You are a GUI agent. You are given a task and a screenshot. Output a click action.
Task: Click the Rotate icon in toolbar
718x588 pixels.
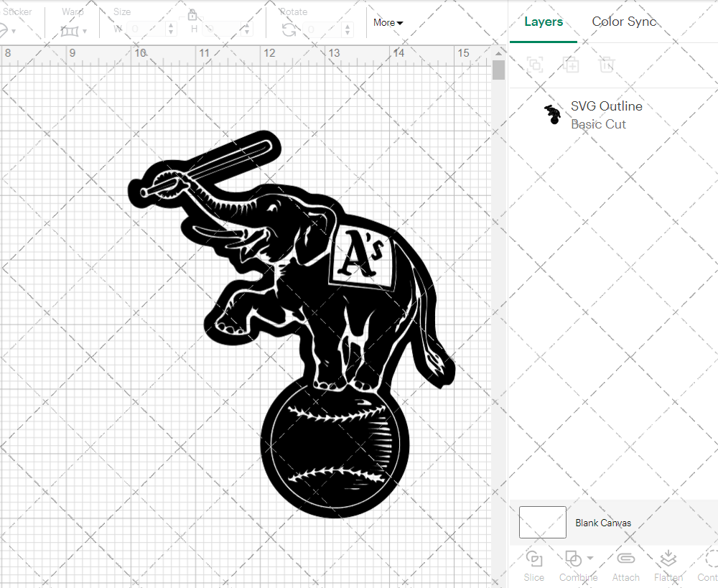pos(289,29)
